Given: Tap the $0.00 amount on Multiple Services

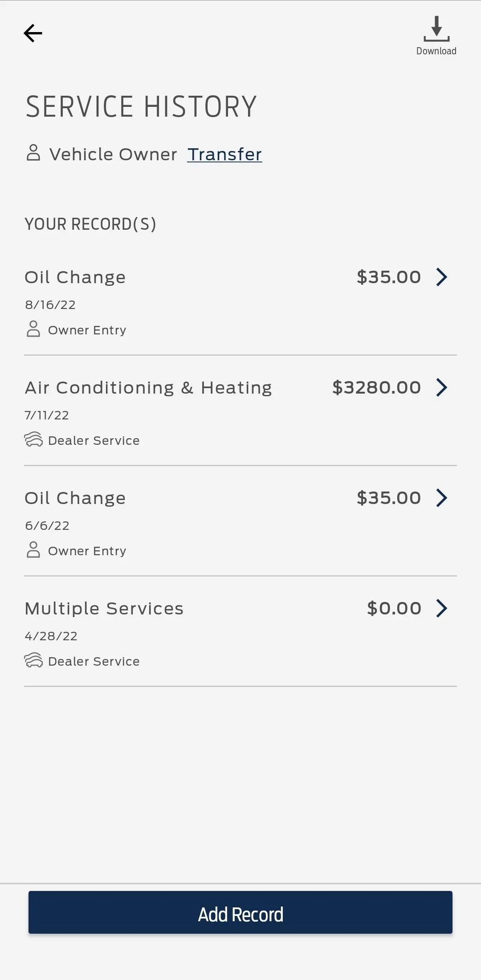Looking at the screenshot, I should [x=394, y=608].
